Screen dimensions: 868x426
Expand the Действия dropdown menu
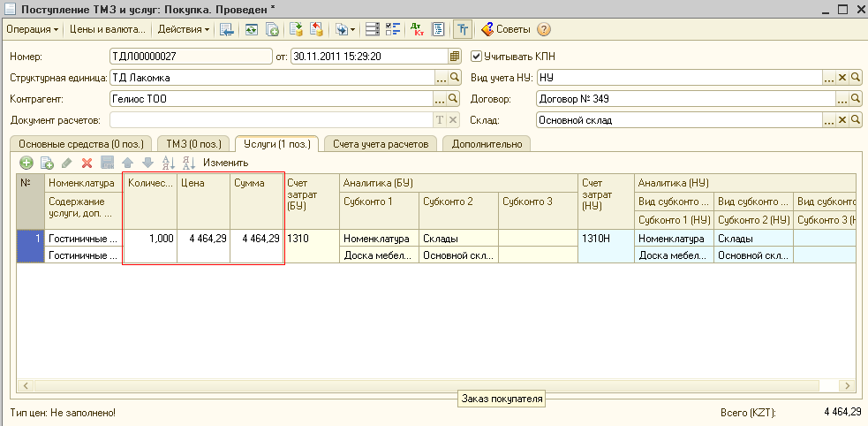point(184,29)
